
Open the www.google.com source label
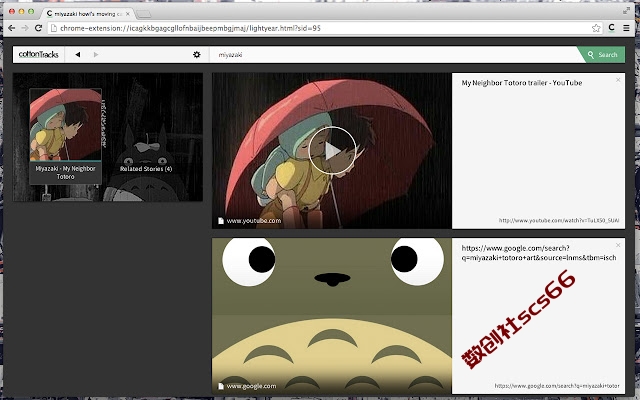251,386
